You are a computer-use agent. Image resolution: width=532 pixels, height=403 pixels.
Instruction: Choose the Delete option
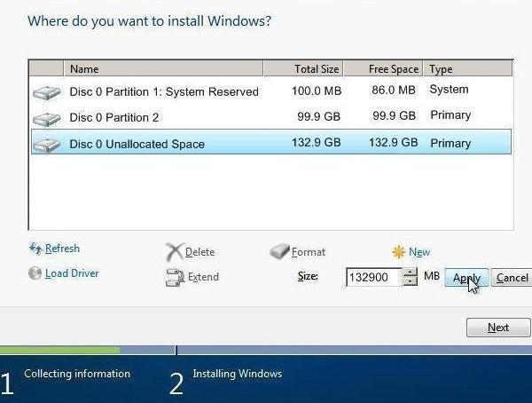click(199, 252)
